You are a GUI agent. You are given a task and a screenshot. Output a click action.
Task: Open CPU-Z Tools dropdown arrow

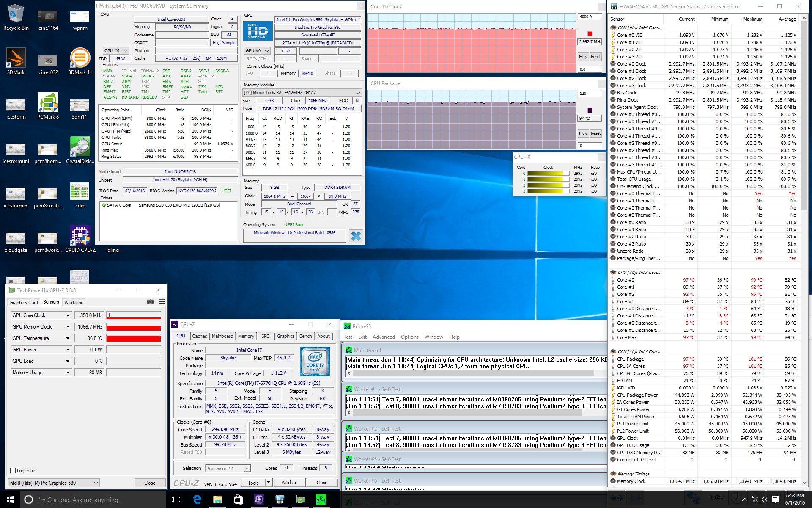tap(269, 482)
